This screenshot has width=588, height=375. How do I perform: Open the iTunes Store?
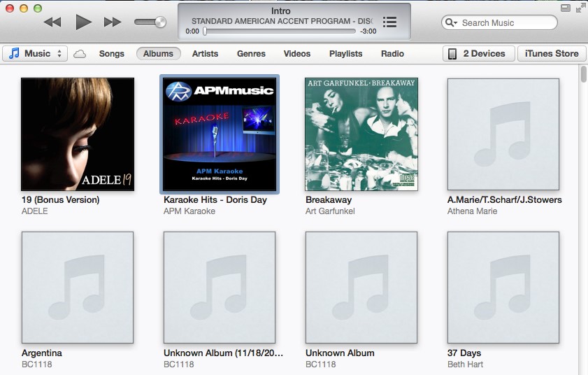point(552,54)
